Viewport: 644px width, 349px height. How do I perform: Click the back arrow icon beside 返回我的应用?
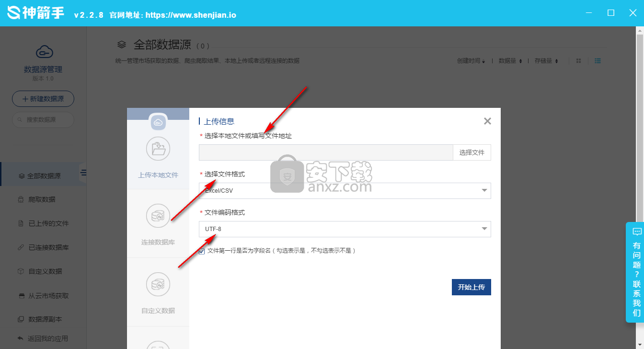point(20,338)
